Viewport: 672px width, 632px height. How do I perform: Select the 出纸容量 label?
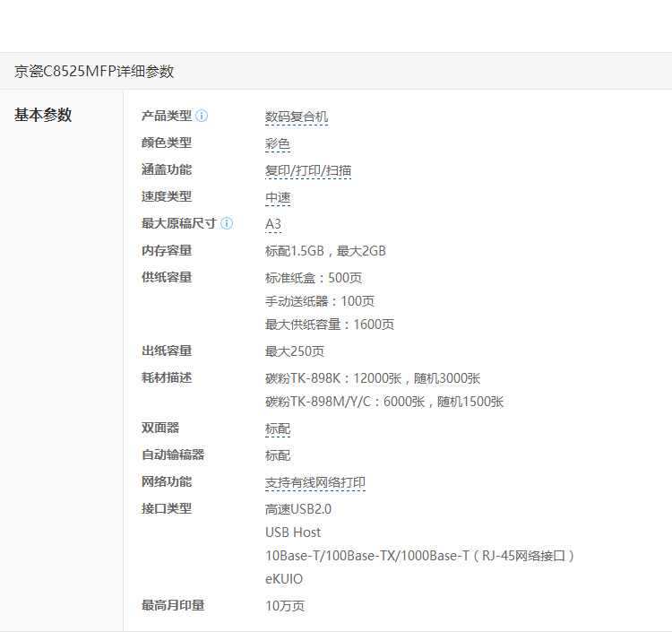[x=167, y=351]
